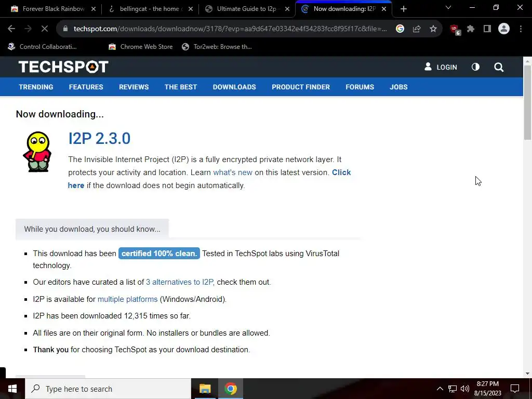Click the share page icon in address bar
This screenshot has width=532, height=399.
(x=417, y=29)
